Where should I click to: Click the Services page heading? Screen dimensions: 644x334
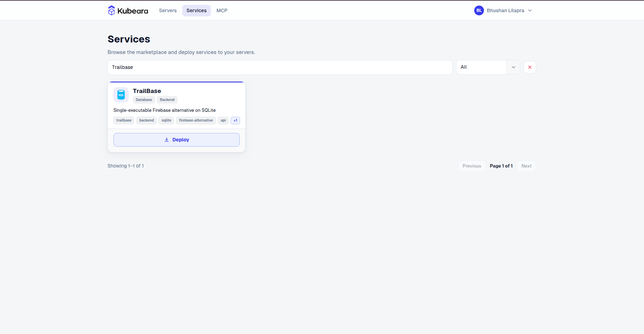pos(129,39)
